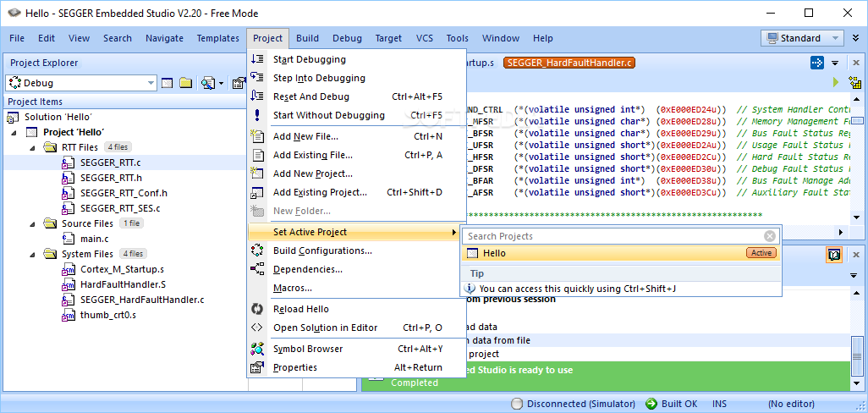
Task: Click the yellow folder icon in Project Explorer toolbar
Action: point(186,83)
